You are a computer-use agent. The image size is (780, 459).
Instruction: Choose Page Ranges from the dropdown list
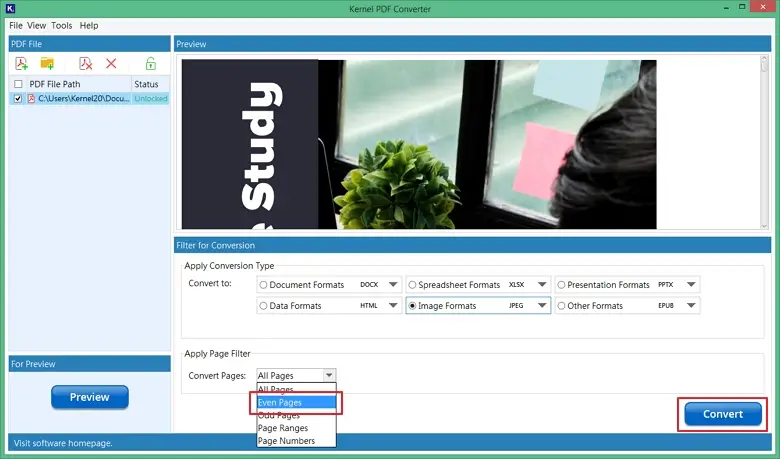tap(296, 428)
